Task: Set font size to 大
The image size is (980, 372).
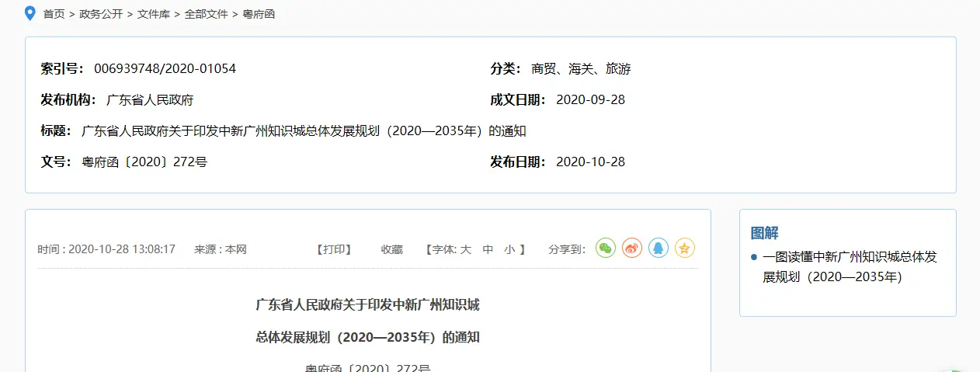Action: (x=466, y=249)
